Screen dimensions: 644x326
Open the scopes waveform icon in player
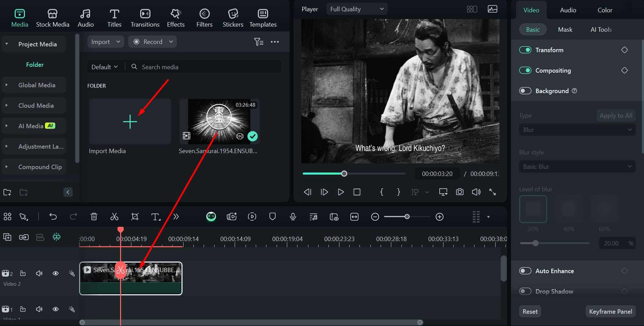click(493, 9)
